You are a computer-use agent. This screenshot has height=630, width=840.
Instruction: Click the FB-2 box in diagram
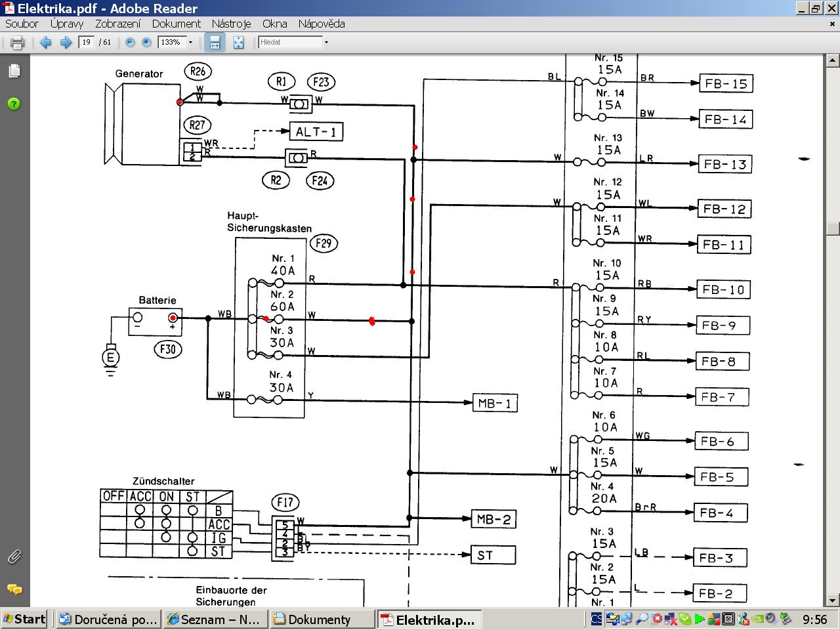719,594
